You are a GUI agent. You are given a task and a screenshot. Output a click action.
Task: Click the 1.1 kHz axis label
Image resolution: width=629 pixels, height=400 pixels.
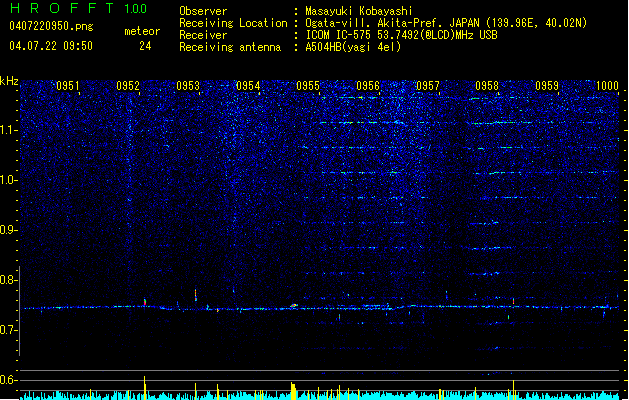click(x=9, y=130)
